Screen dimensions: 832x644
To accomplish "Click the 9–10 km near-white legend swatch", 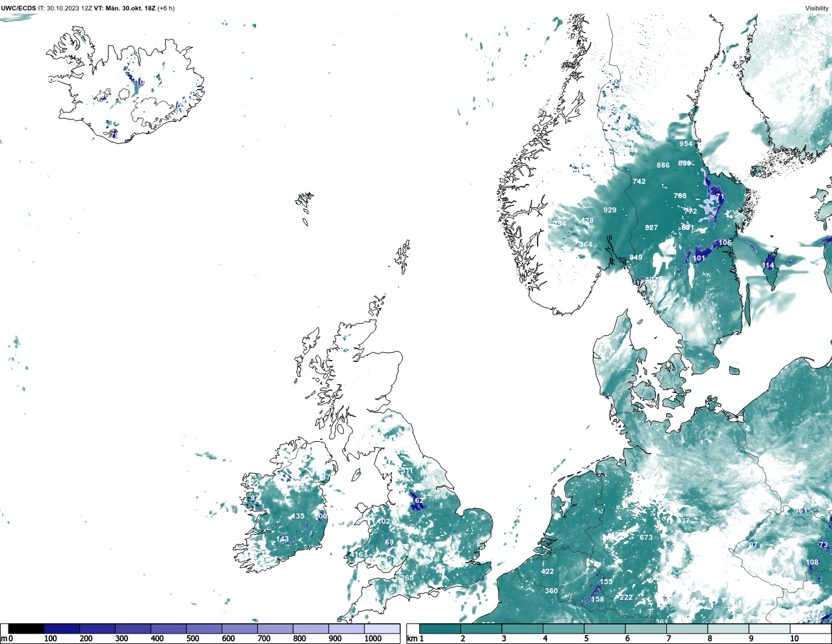I will pos(770,629).
